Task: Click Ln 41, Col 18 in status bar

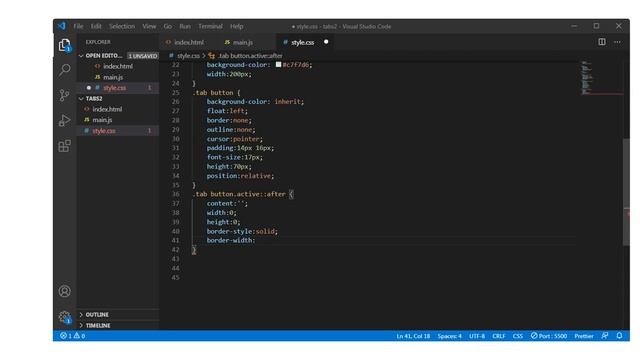Action: (413, 336)
